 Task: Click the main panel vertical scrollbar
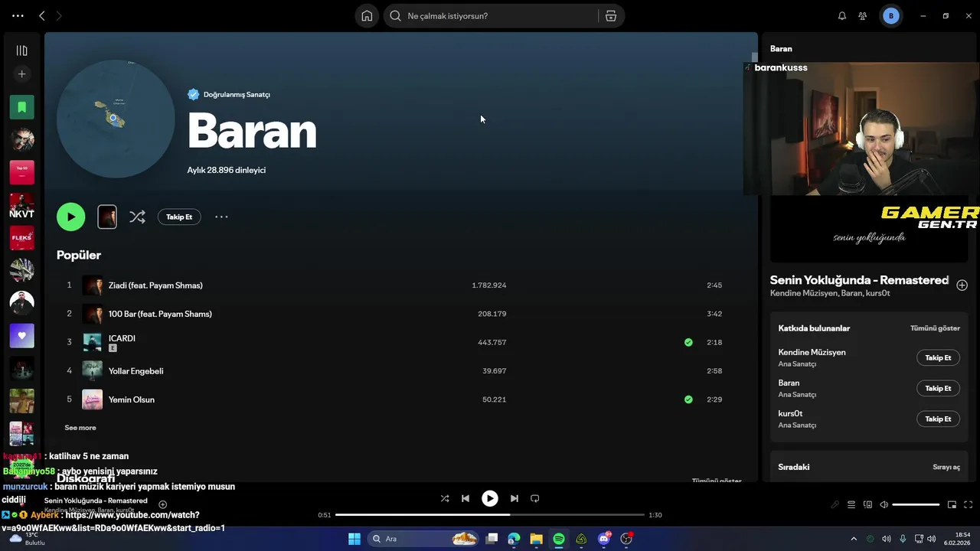click(754, 57)
